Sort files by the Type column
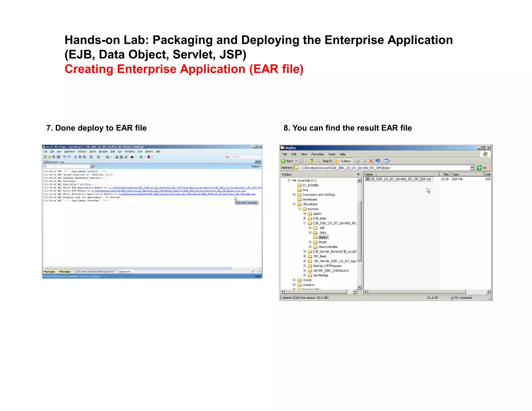Image resolution: width=532 pixels, height=411 pixels. point(467,174)
